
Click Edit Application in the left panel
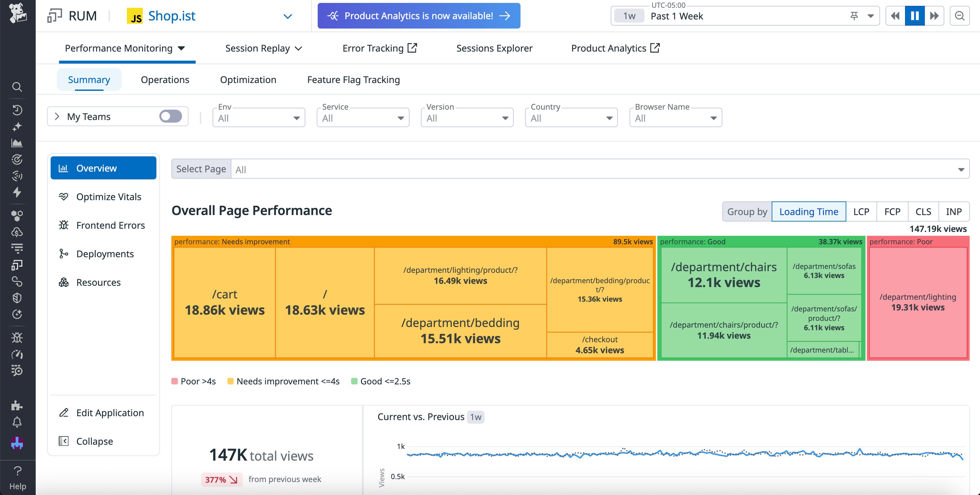pos(110,413)
